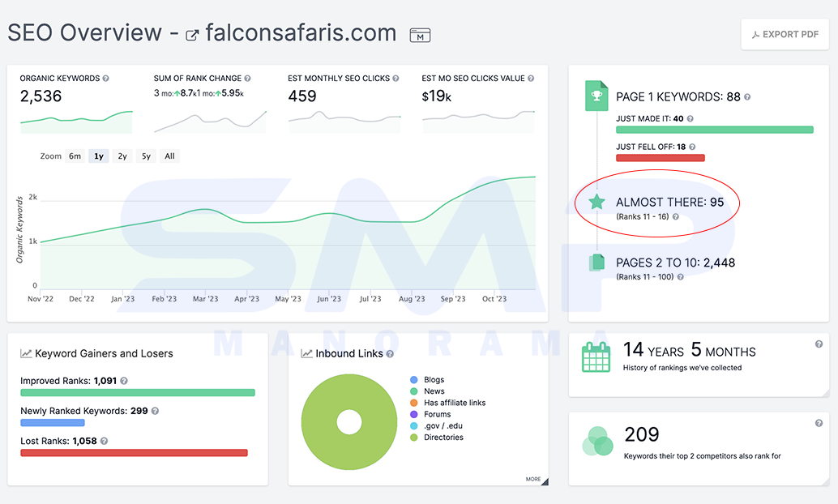
Task: Click the competitor overlap circles icon
Action: tap(597, 442)
